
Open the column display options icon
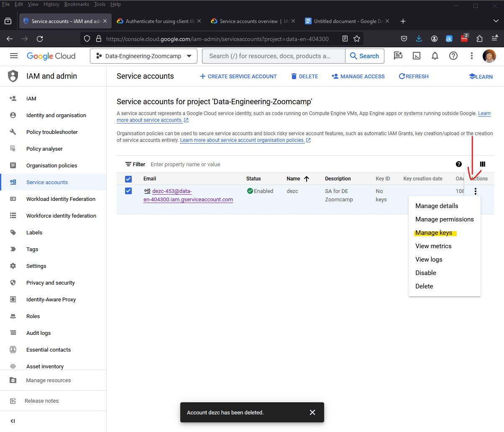[483, 164]
